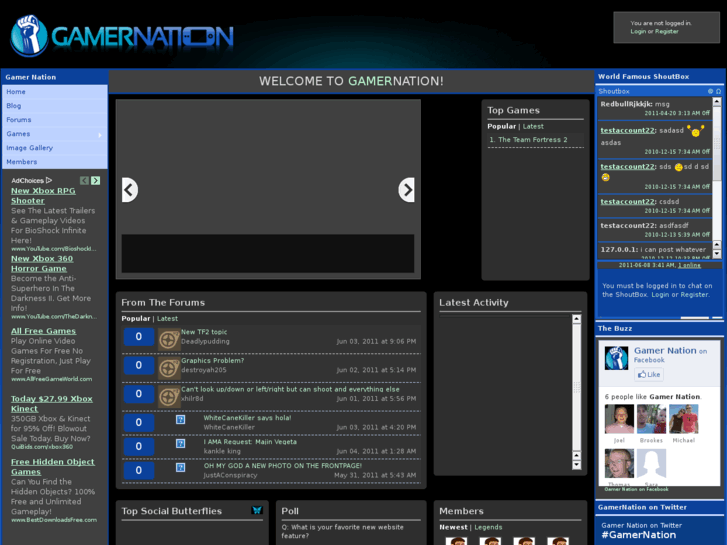
Task: Open Forums from the sidebar menu
Action: coord(18,120)
